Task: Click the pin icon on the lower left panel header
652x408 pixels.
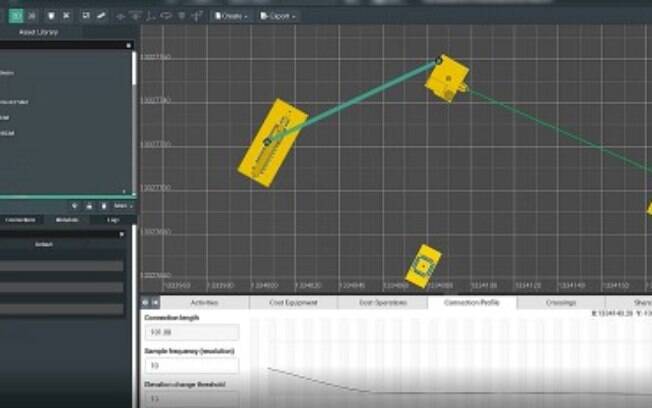Action: pos(121,235)
